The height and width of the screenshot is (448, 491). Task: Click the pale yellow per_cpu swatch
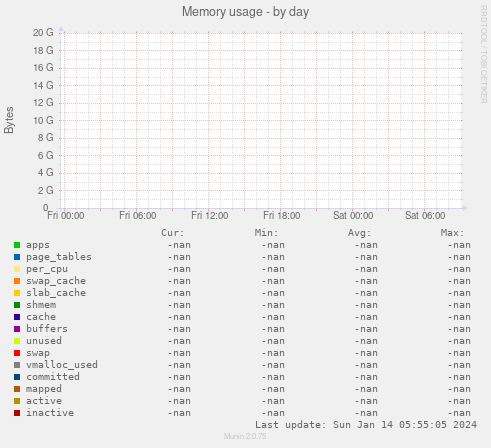click(x=17, y=269)
